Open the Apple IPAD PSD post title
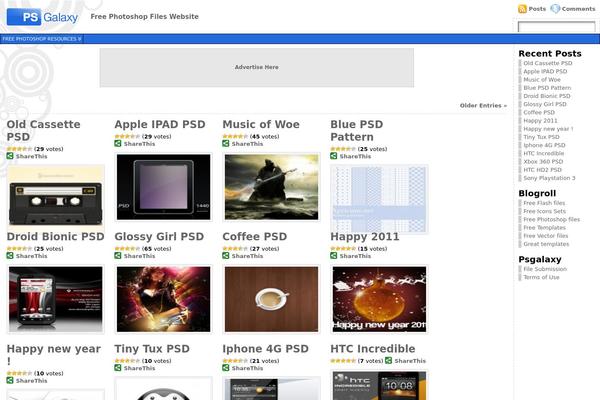This screenshot has width=600, height=400. (x=160, y=124)
